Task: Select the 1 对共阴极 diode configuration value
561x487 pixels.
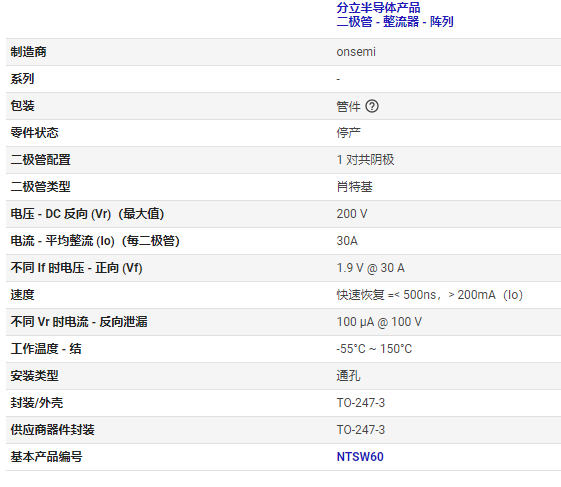Action: coord(365,160)
